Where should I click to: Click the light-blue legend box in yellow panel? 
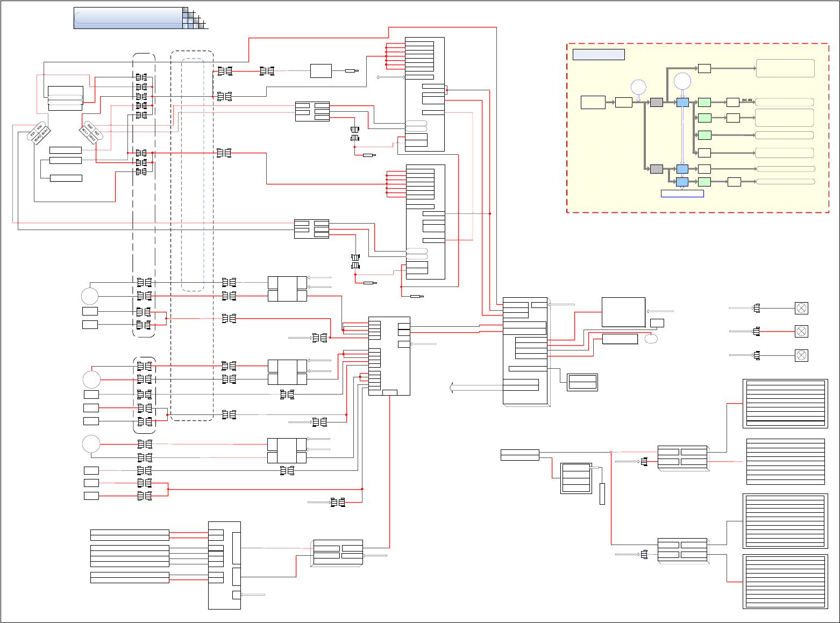pyautogui.click(x=599, y=54)
